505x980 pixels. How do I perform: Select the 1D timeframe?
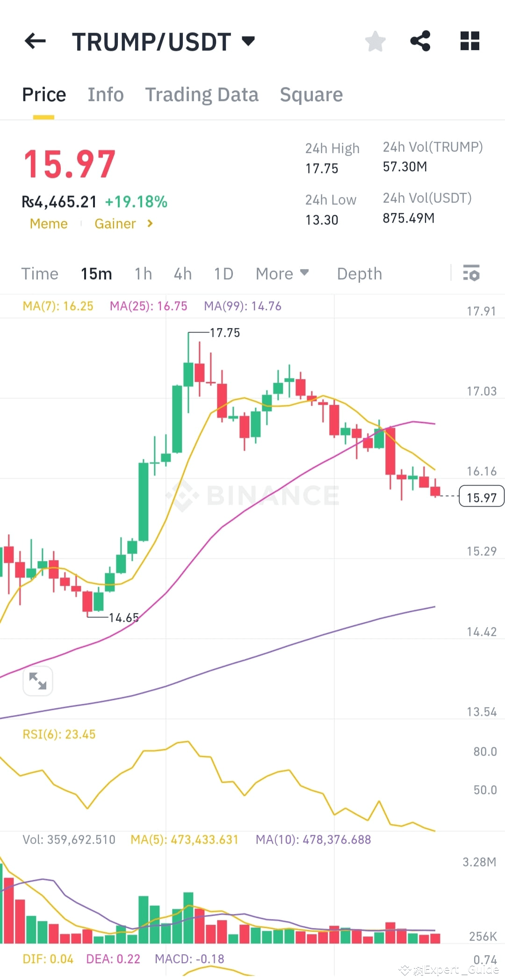tap(223, 274)
